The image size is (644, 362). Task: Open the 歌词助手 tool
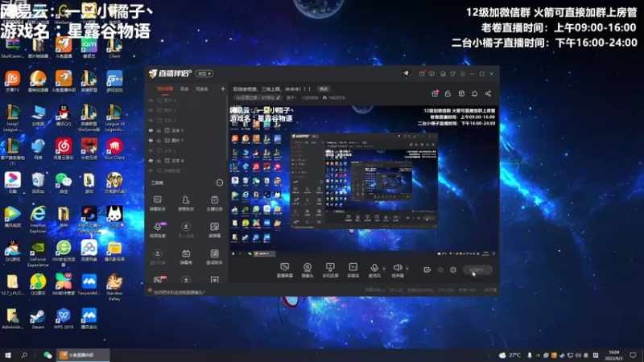tap(214, 257)
